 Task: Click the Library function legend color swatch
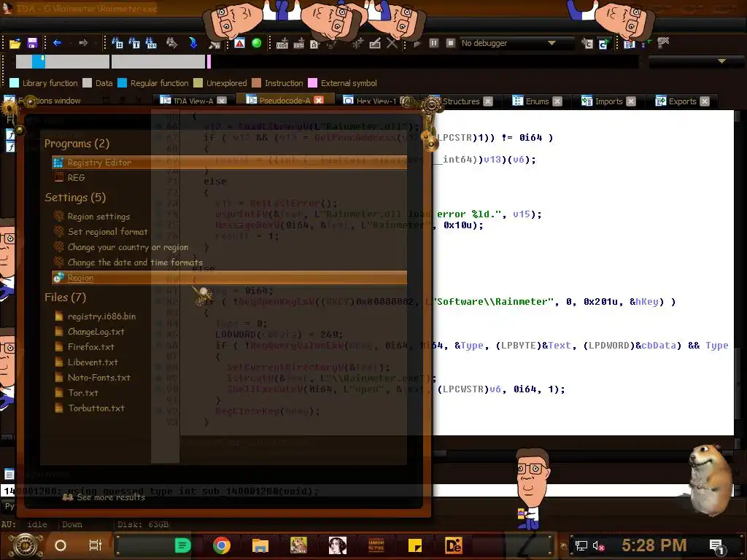15,83
